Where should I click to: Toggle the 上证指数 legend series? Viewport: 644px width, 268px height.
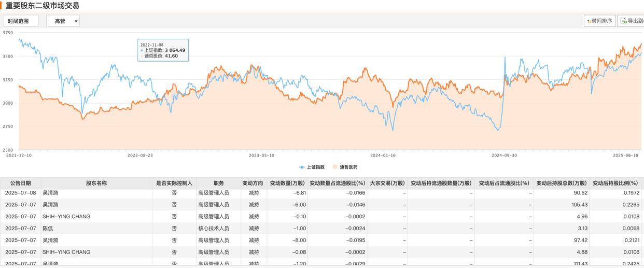(x=312, y=167)
